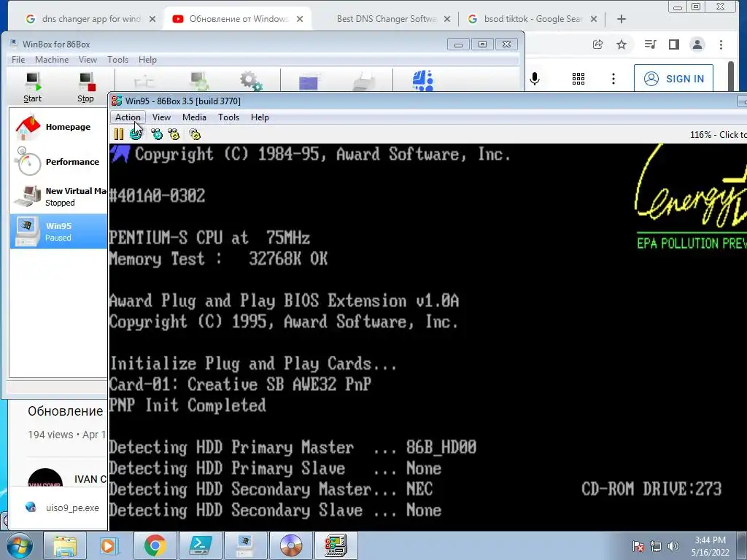Click the blue 86Box logo icon in WinBox
This screenshot has width=747, height=560.
coord(422,80)
